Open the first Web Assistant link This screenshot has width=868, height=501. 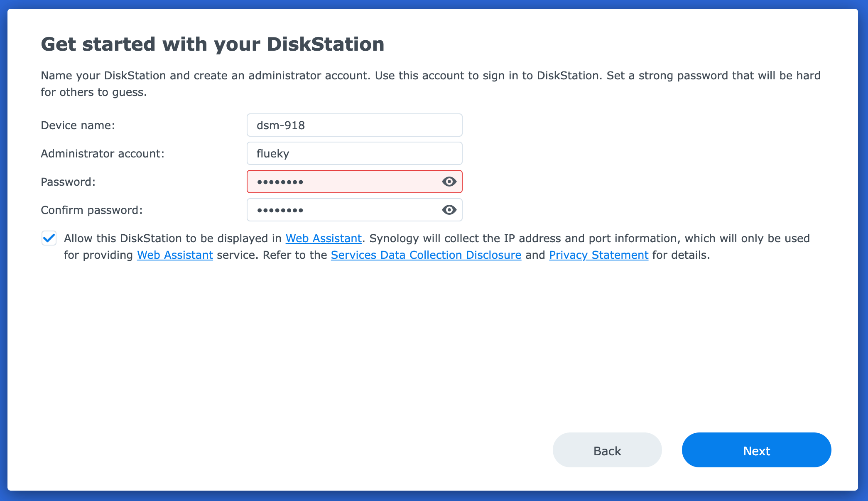point(324,238)
